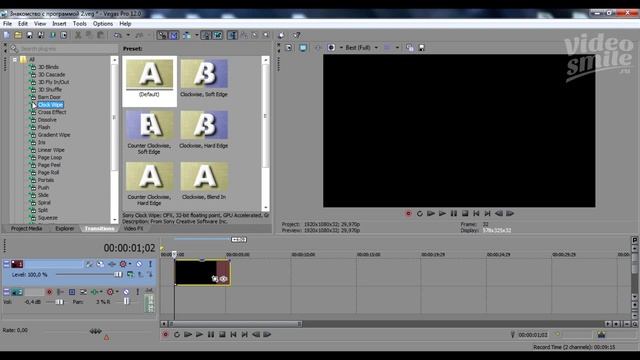The width and height of the screenshot is (640, 360).
Task: Create a new project with the New icon
Action: coord(7,36)
